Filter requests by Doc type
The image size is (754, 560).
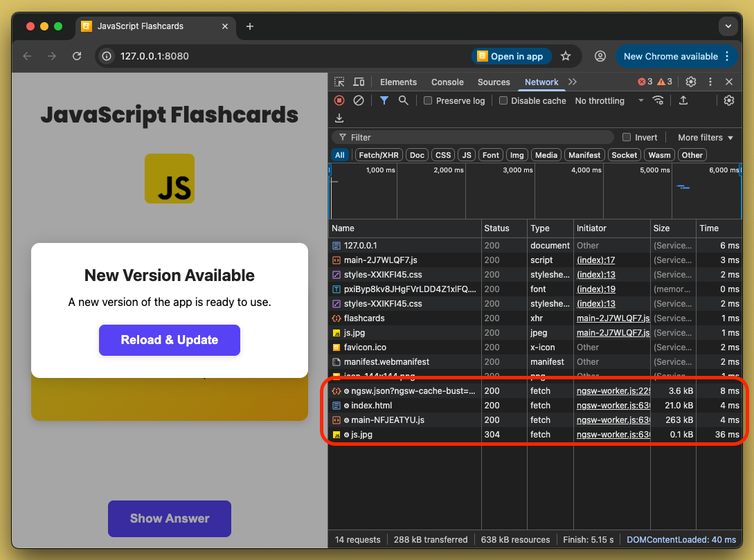click(417, 155)
